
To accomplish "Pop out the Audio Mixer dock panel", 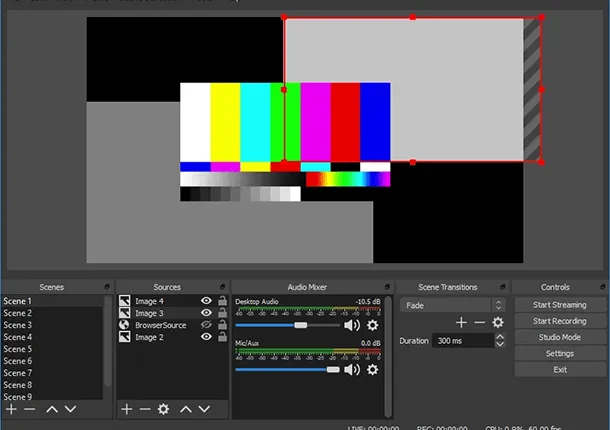I will coord(388,288).
